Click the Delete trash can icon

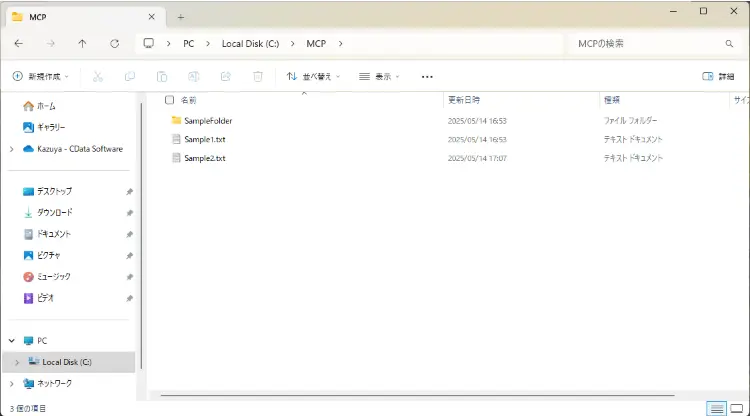point(258,77)
